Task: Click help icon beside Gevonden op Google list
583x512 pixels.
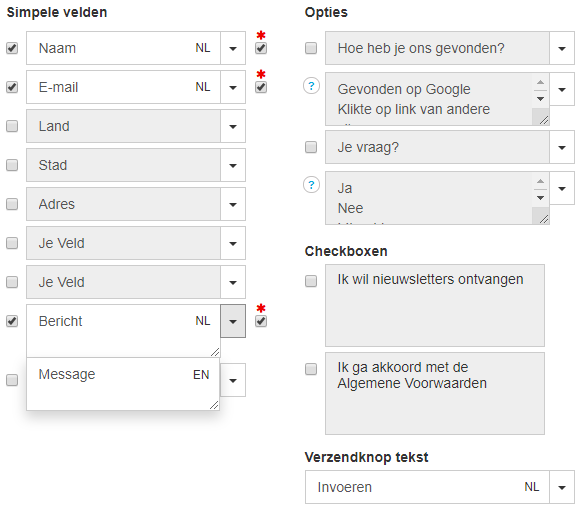Action: click(311, 86)
